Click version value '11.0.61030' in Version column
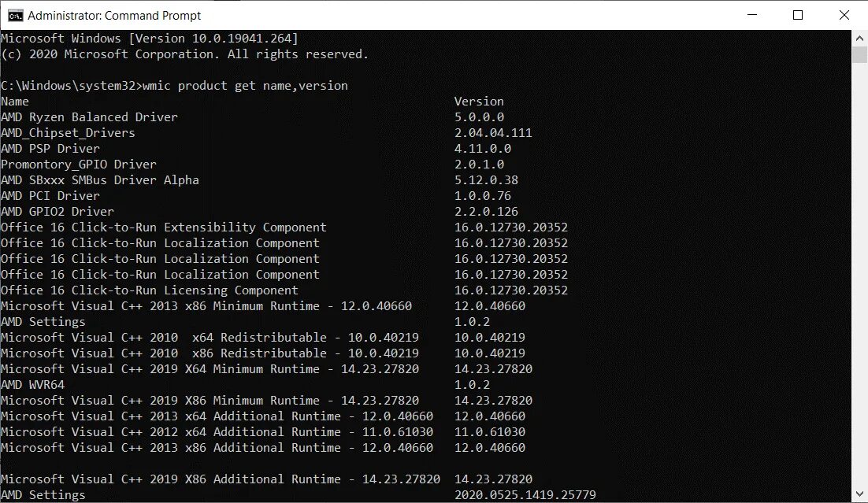This screenshot has width=868, height=503. [490, 431]
